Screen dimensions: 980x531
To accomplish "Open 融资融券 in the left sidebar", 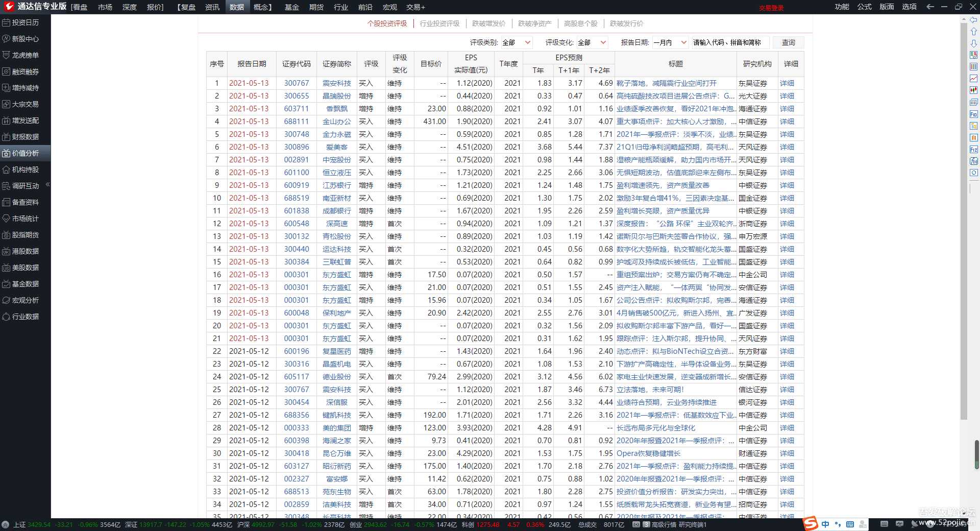I will point(25,71).
